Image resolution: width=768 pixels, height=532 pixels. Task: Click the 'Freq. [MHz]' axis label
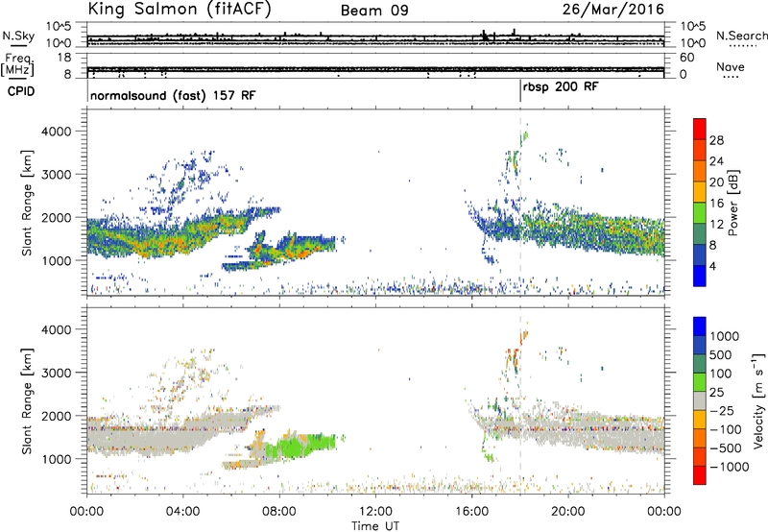point(18,65)
